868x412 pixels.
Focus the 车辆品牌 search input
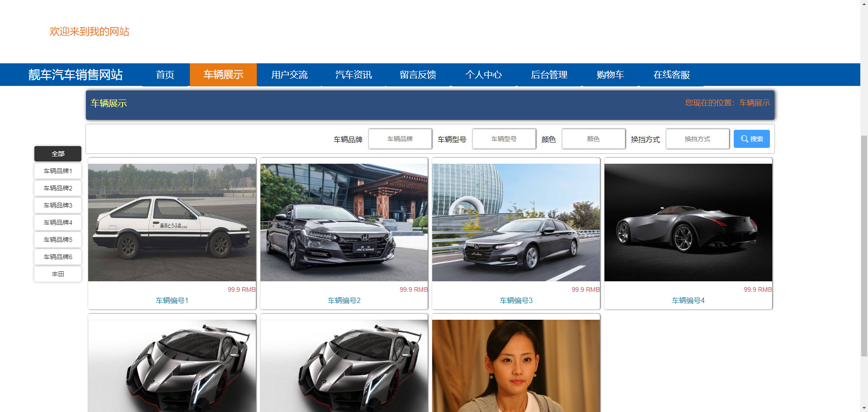400,139
